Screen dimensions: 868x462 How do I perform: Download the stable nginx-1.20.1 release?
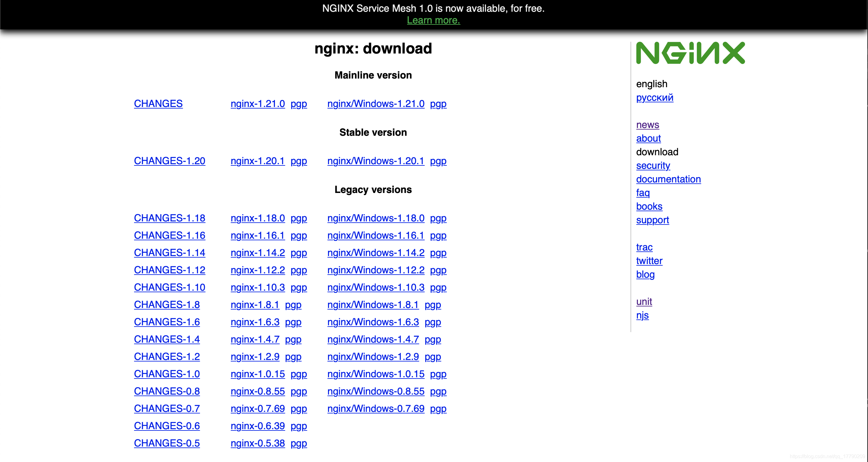(257, 161)
